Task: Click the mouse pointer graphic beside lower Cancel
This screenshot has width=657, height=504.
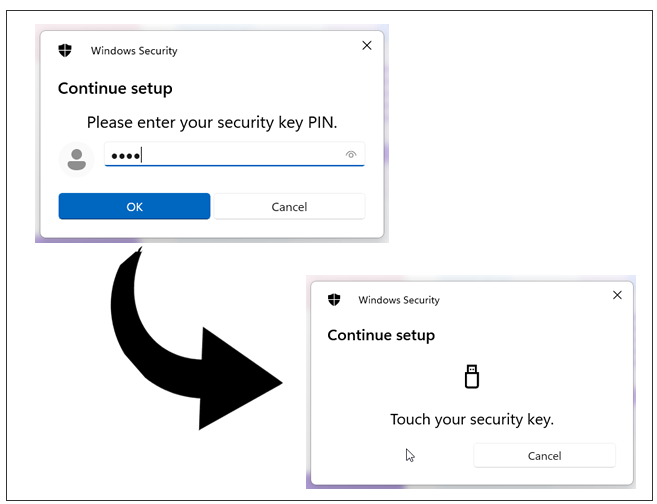Action: coord(410,455)
